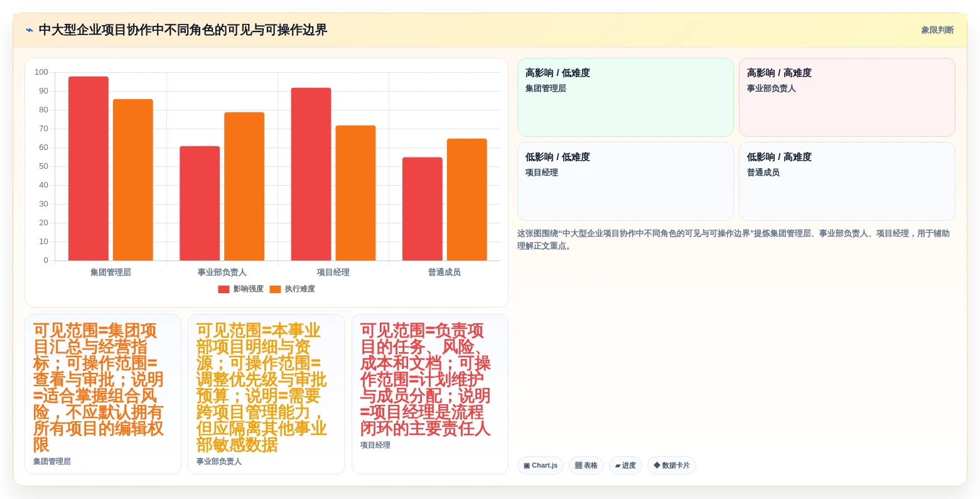Open the data card starting 可见范围=本事业部项目明细
This screenshot has height=499, width=980.
(x=266, y=394)
